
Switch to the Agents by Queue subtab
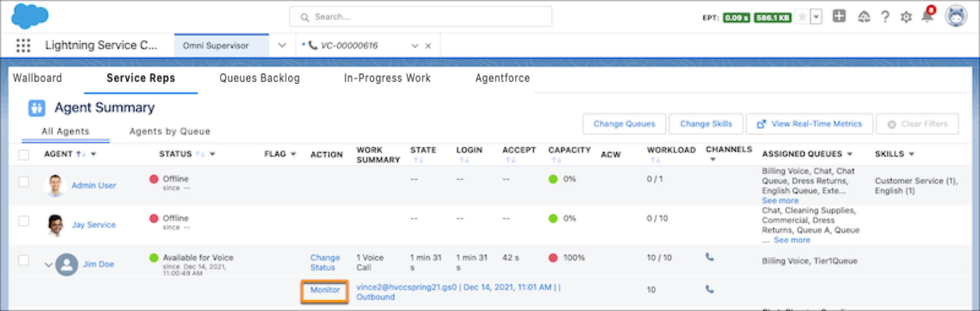[x=170, y=131]
